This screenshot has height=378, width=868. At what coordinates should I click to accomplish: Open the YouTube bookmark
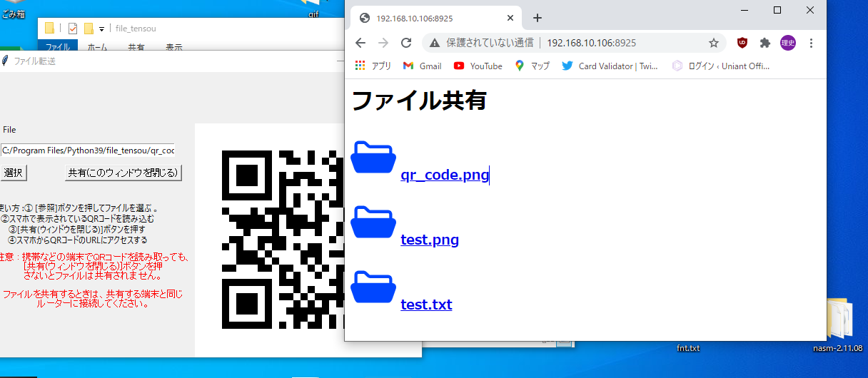tap(478, 66)
